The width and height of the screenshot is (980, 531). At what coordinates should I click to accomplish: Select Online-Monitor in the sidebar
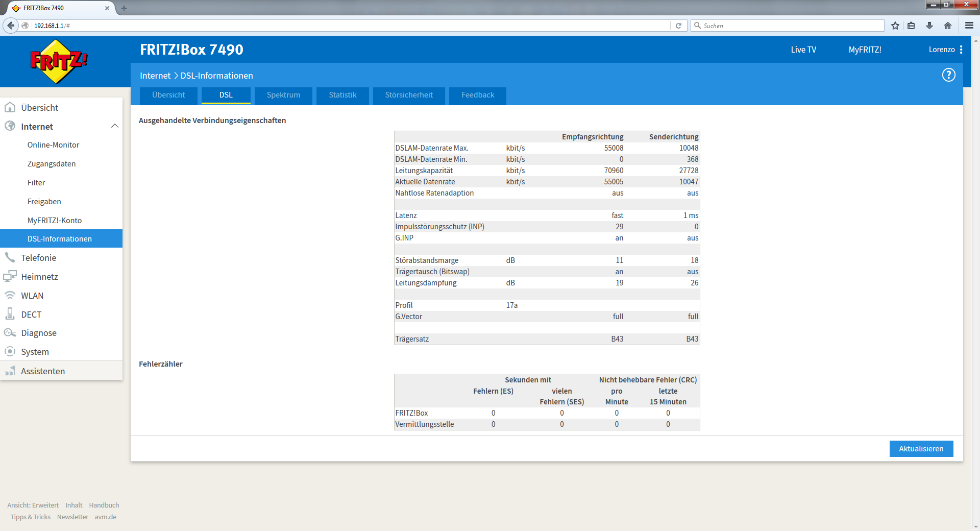54,145
